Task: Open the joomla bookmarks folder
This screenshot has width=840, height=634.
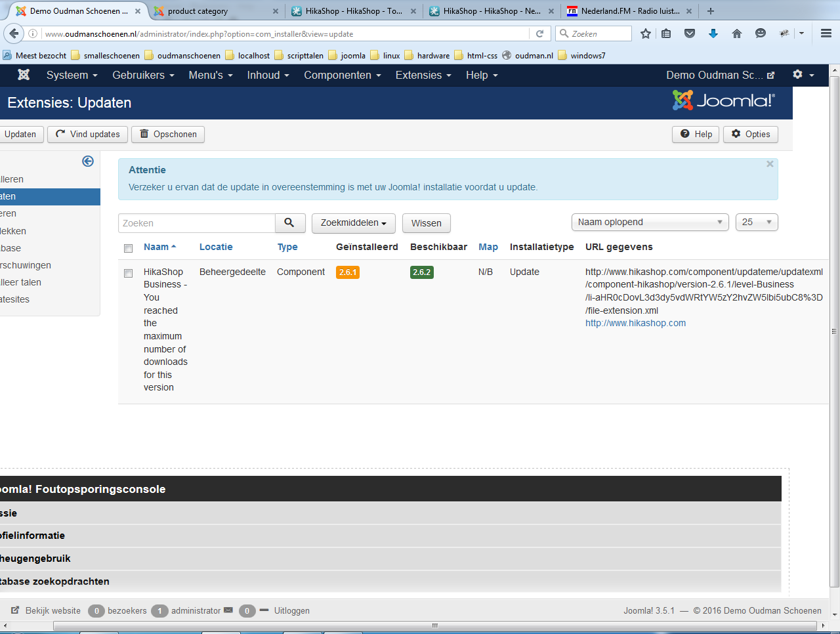Action: (347, 56)
